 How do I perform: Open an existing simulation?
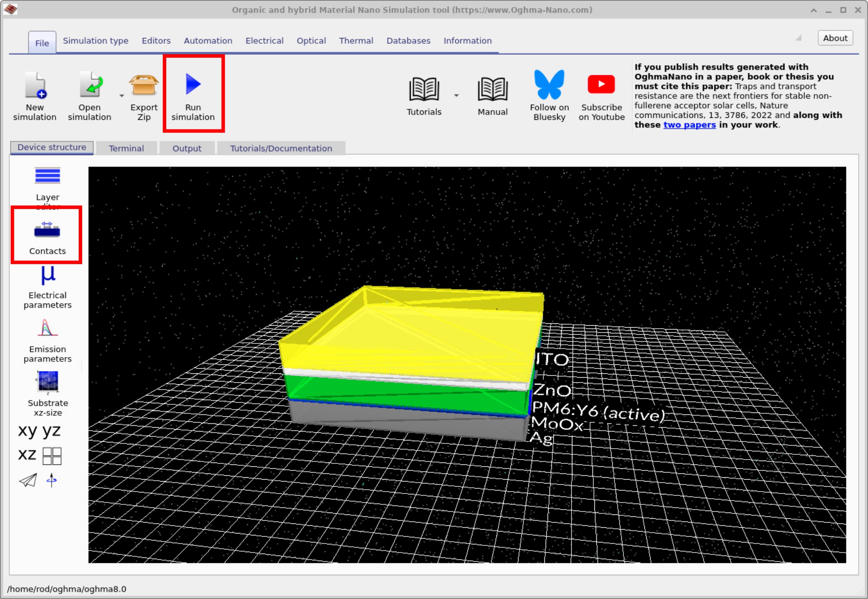tap(90, 94)
